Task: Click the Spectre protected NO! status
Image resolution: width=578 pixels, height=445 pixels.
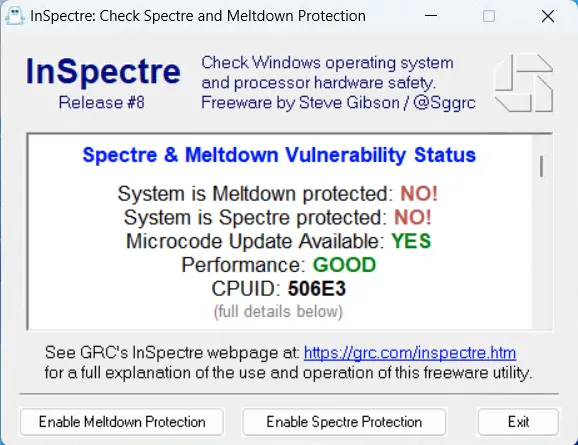Action: click(x=412, y=217)
